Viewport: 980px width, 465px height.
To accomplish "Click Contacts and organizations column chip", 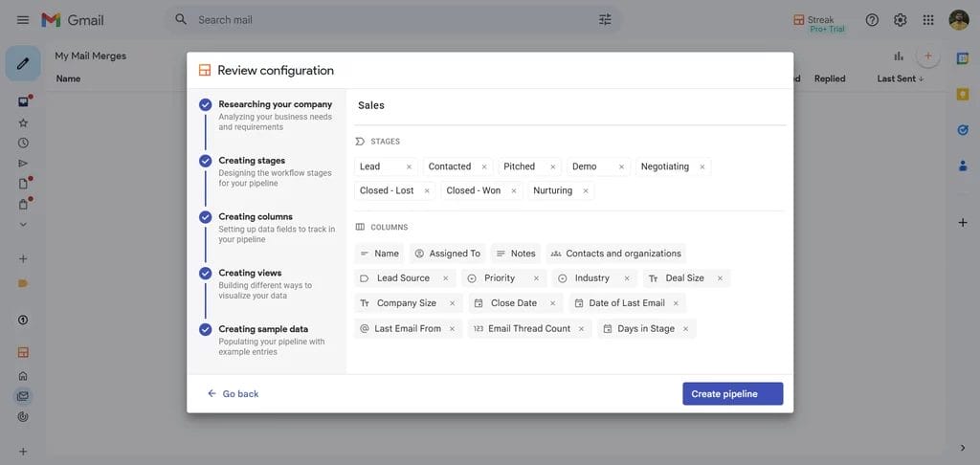I will [615, 254].
